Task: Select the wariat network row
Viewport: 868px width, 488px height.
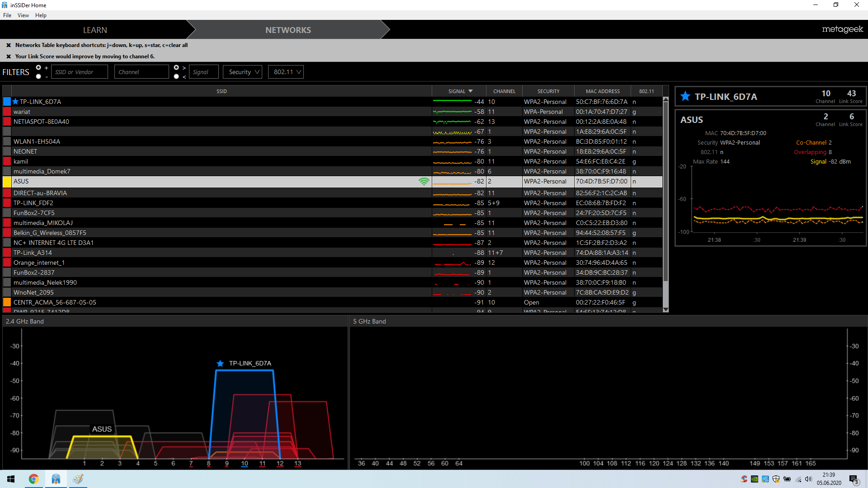Action: tap(333, 112)
